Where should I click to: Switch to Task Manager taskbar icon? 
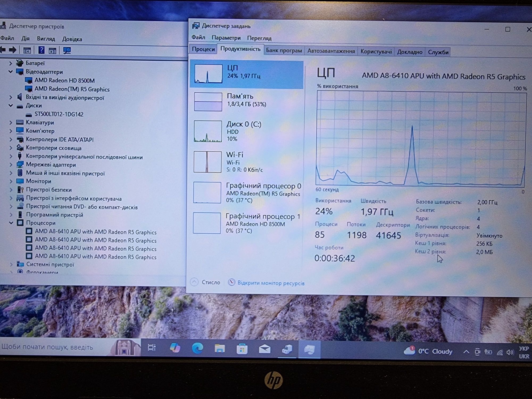[x=309, y=350]
